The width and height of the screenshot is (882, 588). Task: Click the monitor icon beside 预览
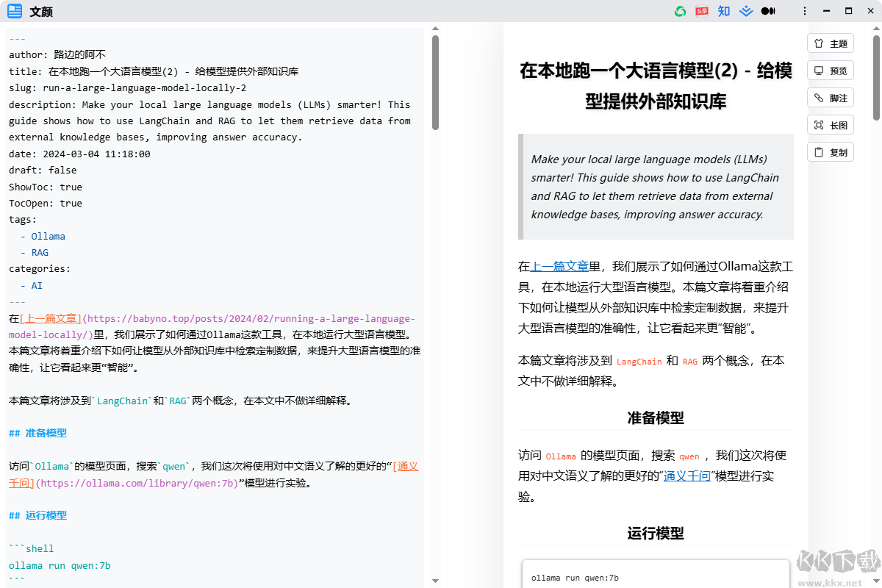pos(819,71)
